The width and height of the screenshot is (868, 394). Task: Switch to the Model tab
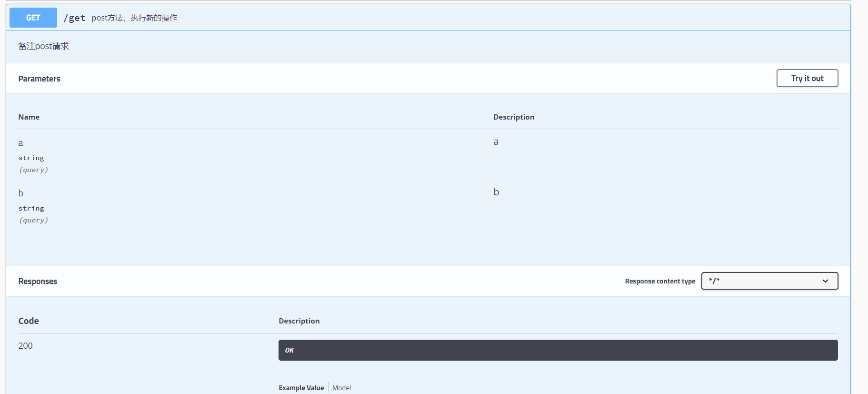point(341,388)
